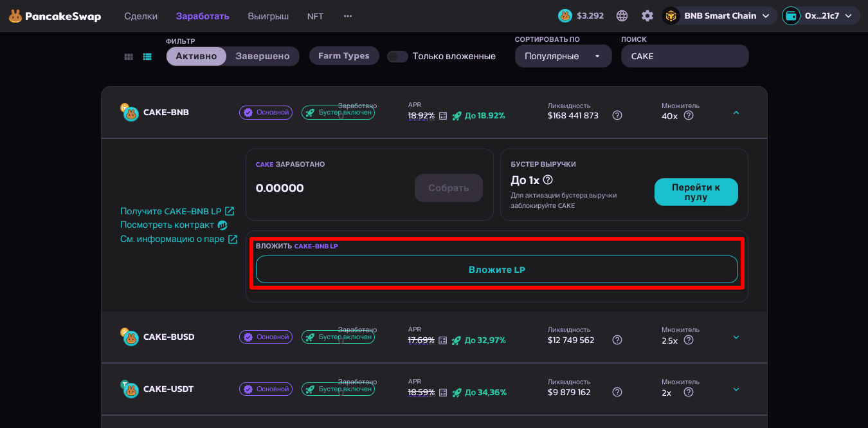Click the crossed-out 18.59% APR value
The height and width of the screenshot is (428, 868).
click(x=421, y=392)
